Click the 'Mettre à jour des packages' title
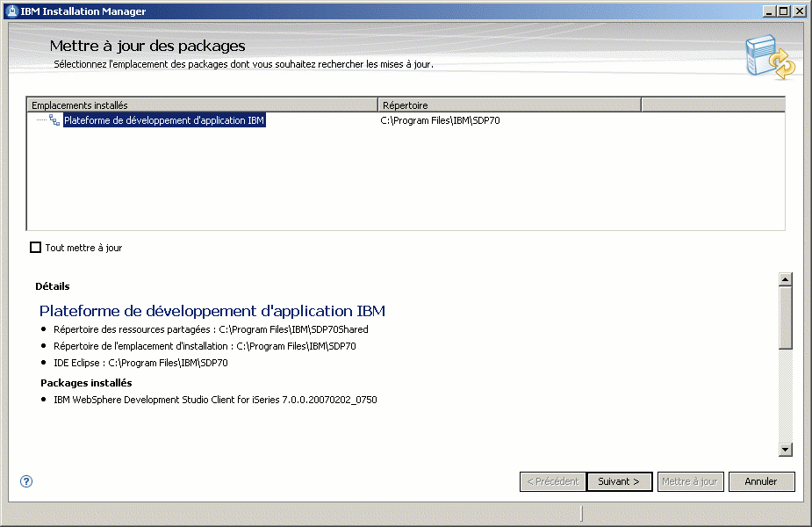Viewport: 812px width, 527px height. pos(147,47)
